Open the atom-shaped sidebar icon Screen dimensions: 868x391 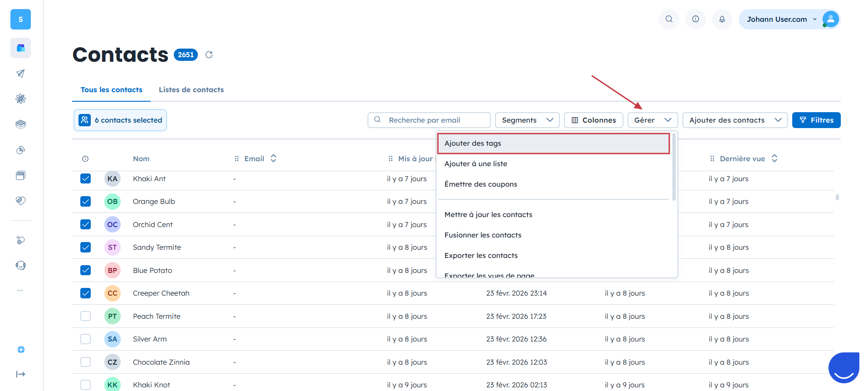pos(20,99)
